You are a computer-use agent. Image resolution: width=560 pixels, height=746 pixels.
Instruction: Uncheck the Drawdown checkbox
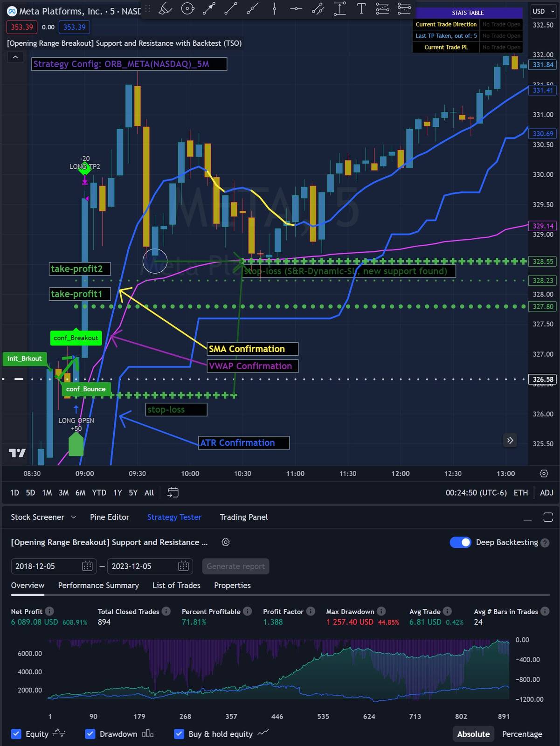tap(90, 734)
